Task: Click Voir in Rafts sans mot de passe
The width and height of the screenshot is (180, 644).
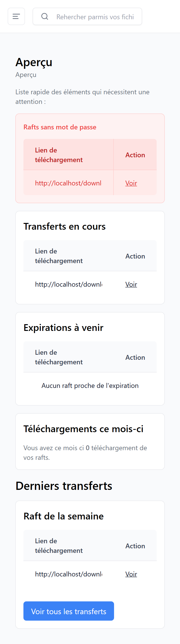Action: [x=131, y=183]
